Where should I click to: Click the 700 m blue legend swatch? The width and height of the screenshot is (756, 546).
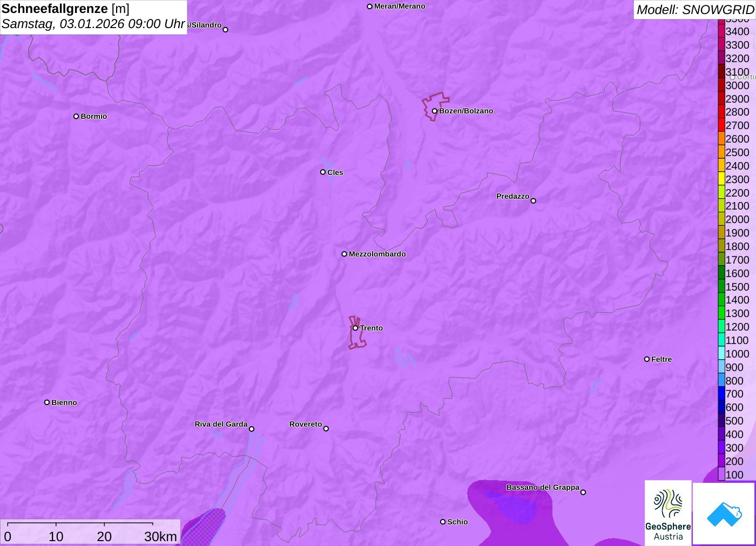tap(721, 394)
